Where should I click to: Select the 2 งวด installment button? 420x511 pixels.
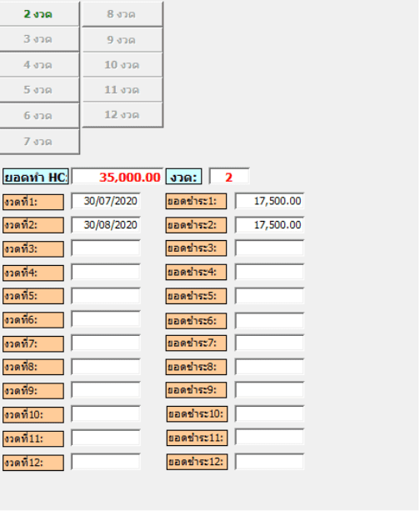click(x=38, y=14)
